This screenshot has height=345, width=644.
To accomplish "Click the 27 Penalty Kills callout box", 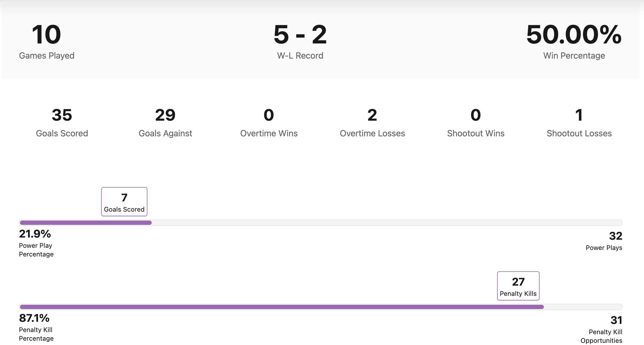I will point(518,286).
